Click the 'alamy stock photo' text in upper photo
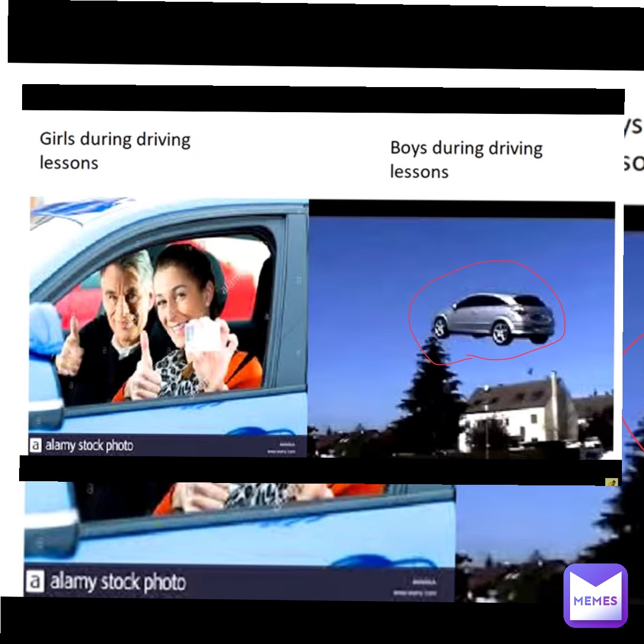 (88, 445)
